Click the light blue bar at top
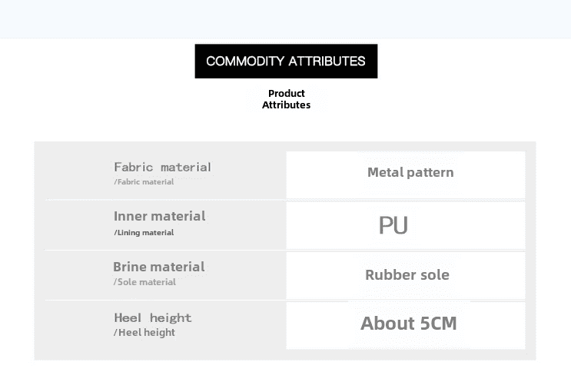Viewport: 571px width, 392px height. point(285,18)
